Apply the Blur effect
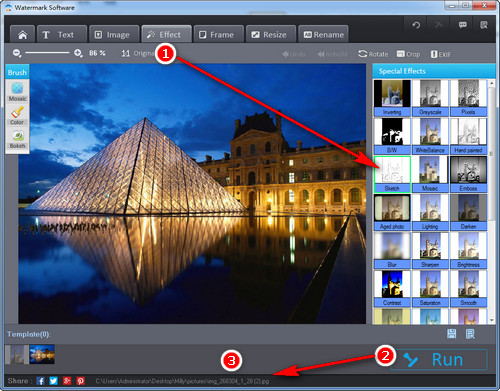The image size is (500, 391). point(392,251)
